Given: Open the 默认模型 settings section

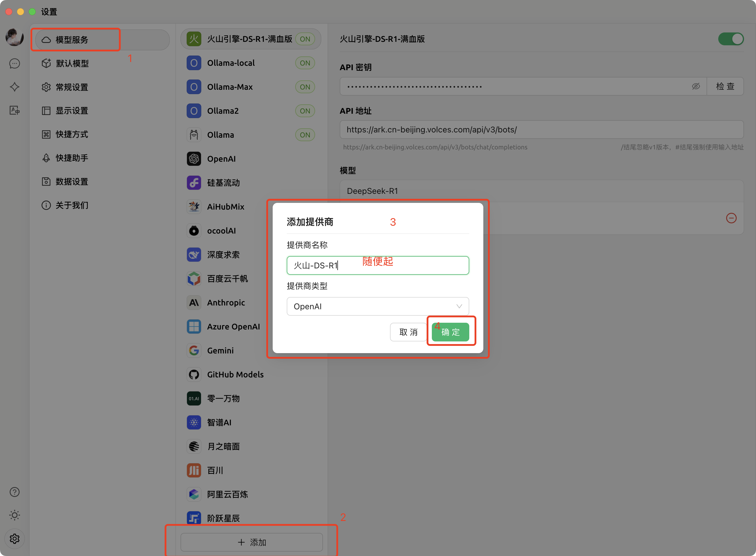Looking at the screenshot, I should tap(102, 63).
